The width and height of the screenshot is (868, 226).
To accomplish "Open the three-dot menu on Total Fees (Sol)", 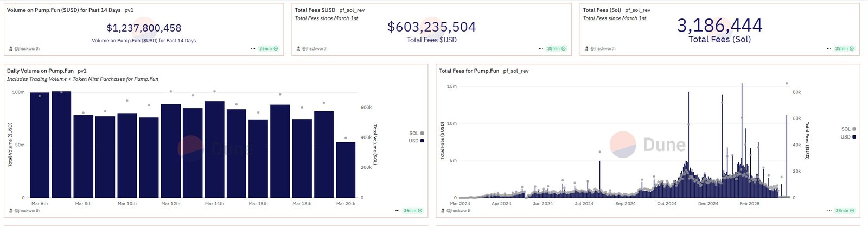I will coord(829,49).
